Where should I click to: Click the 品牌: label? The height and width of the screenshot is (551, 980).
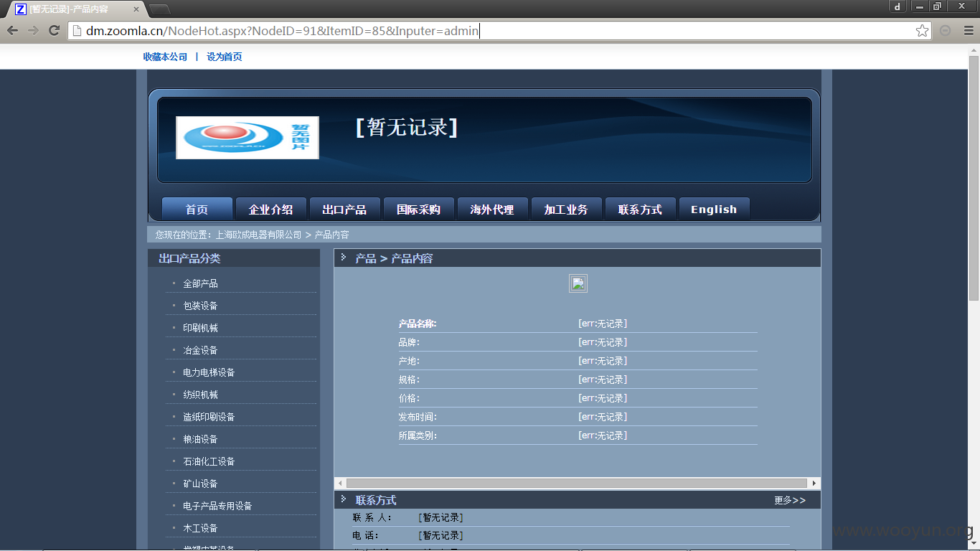[x=409, y=342]
